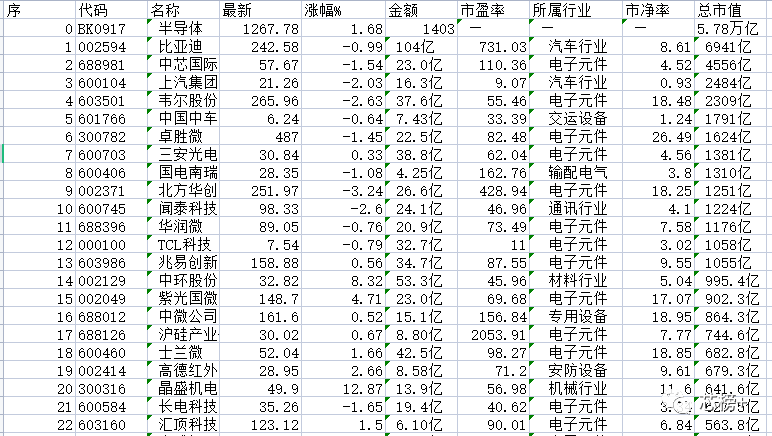Click the 专用设备 industry cell
The height and width of the screenshot is (436, 772).
click(576, 317)
